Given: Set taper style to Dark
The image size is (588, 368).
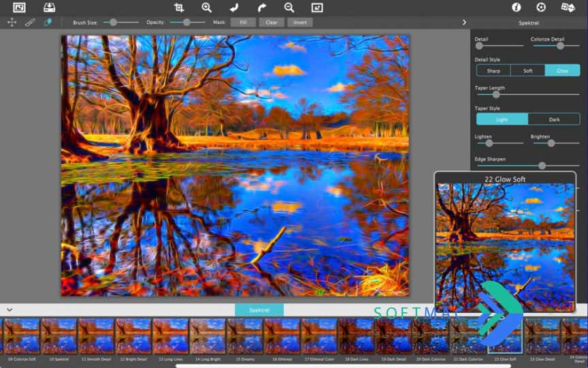Looking at the screenshot, I should pos(554,119).
